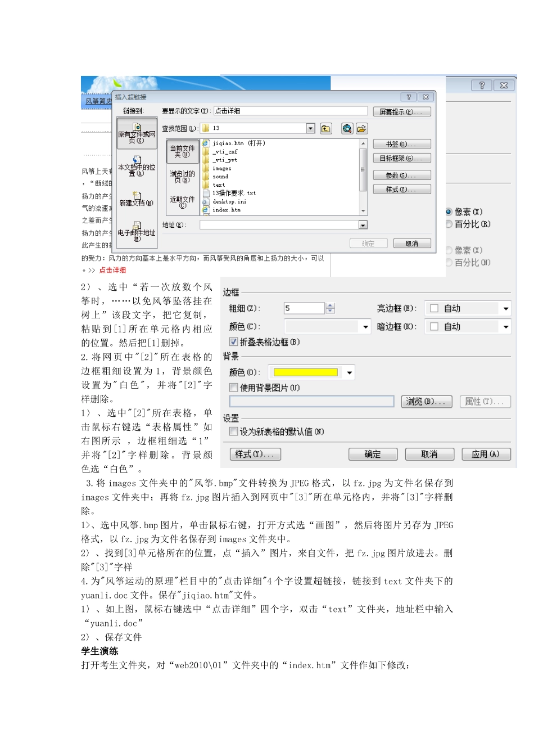Click background picture path field
This screenshot has height=756, width=534.
point(311,401)
